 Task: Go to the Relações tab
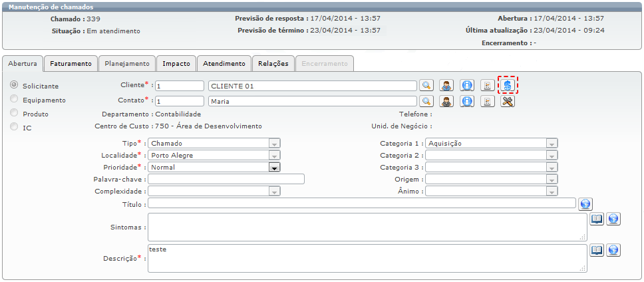tap(273, 64)
